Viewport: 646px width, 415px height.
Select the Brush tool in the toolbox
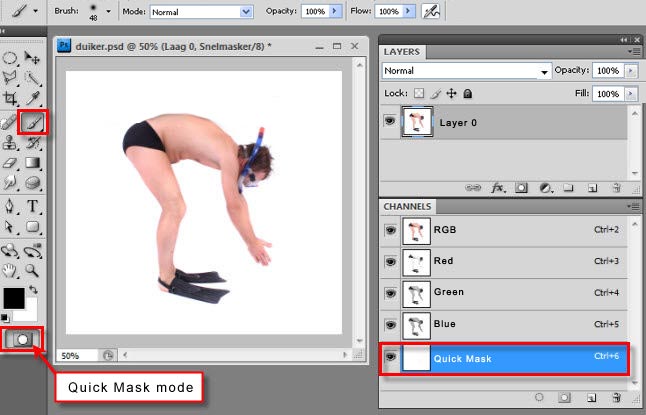tap(33, 122)
